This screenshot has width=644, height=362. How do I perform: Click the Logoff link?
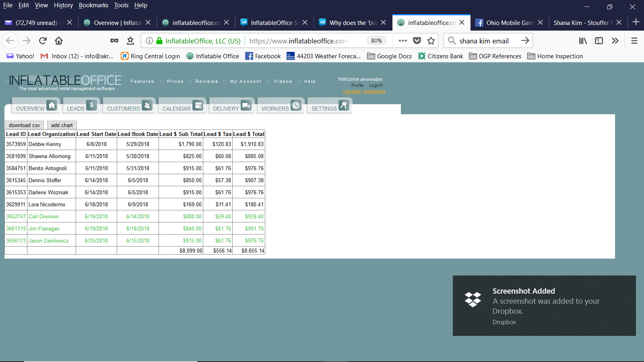point(376,85)
